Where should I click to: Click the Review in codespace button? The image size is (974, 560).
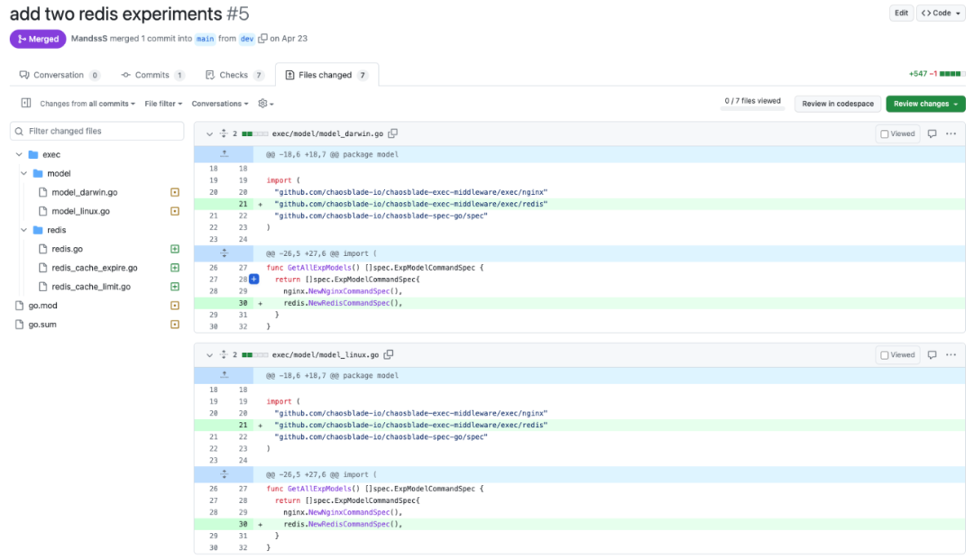point(838,104)
